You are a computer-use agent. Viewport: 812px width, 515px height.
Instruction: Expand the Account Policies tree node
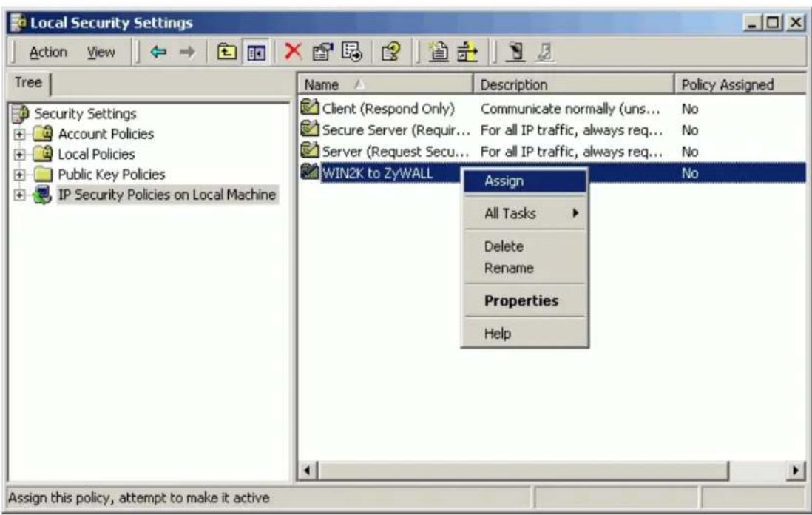19,134
